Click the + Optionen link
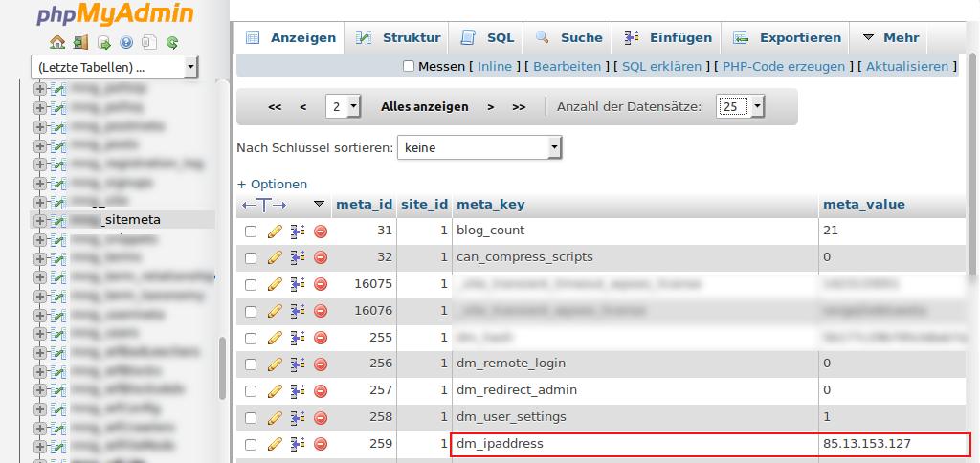 [273, 184]
